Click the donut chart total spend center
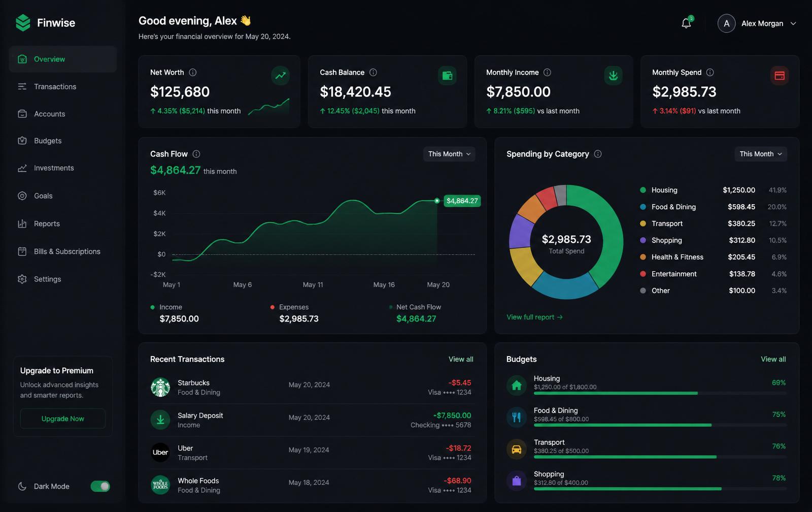The width and height of the screenshot is (812, 512). (566, 243)
